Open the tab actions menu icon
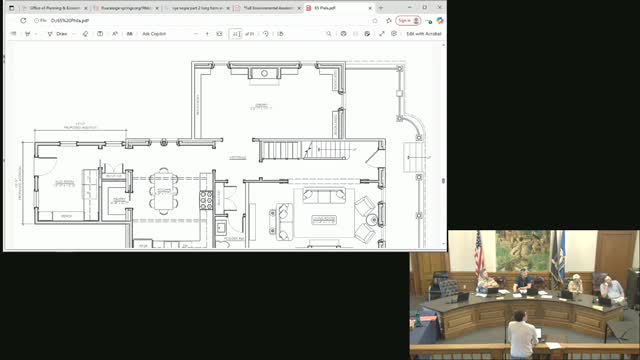The image size is (640, 360). point(11,8)
